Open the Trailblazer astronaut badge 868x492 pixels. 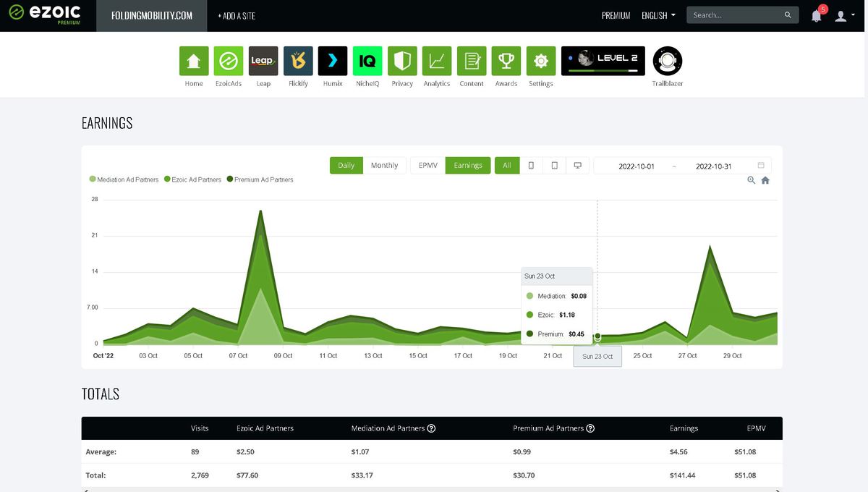point(668,61)
